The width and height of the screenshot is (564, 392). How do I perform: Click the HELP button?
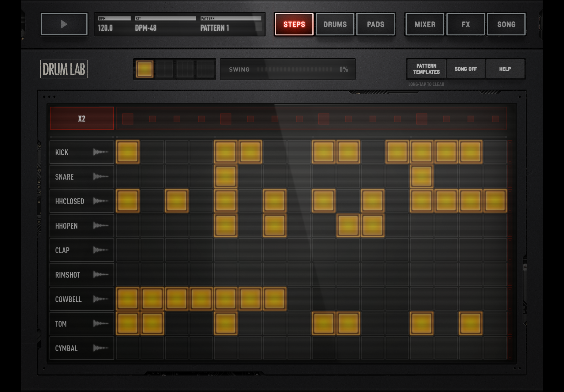pos(505,69)
